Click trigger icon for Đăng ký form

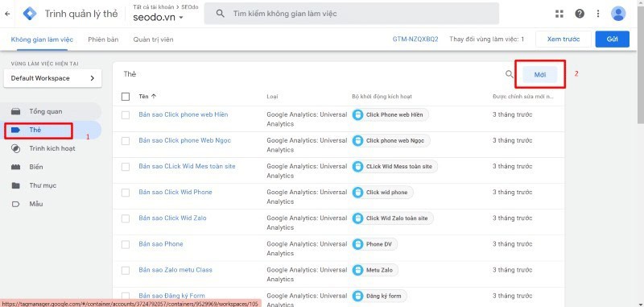coord(357,296)
